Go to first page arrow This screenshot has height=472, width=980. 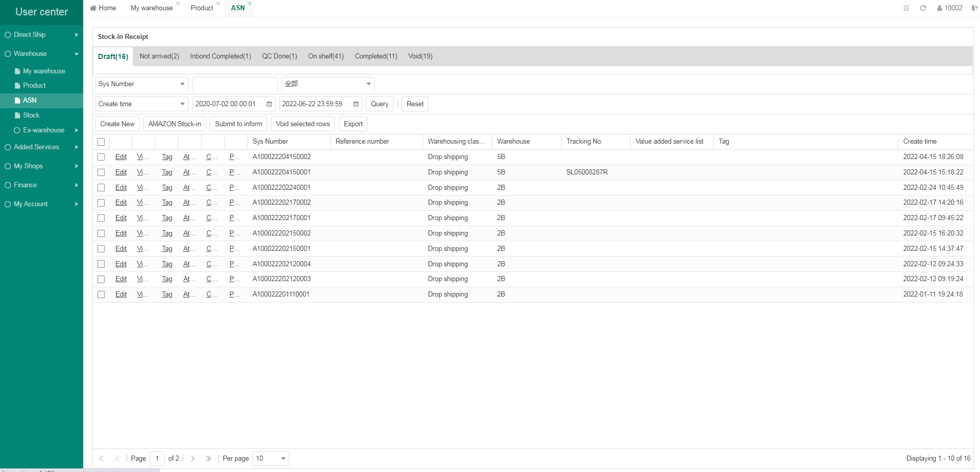pyautogui.click(x=101, y=459)
